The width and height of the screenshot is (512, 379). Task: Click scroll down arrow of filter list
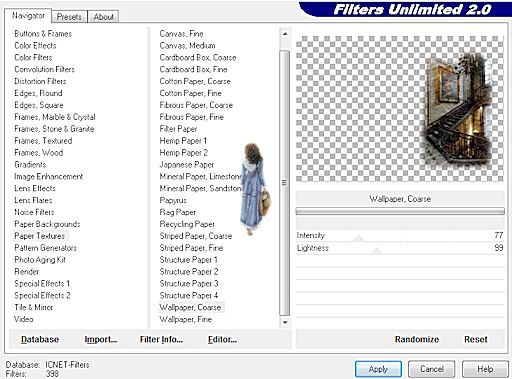(x=285, y=322)
